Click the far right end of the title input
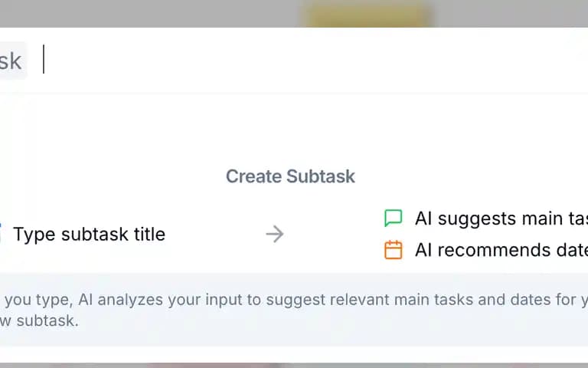Image resolution: width=588 pixels, height=368 pixels. (x=577, y=60)
